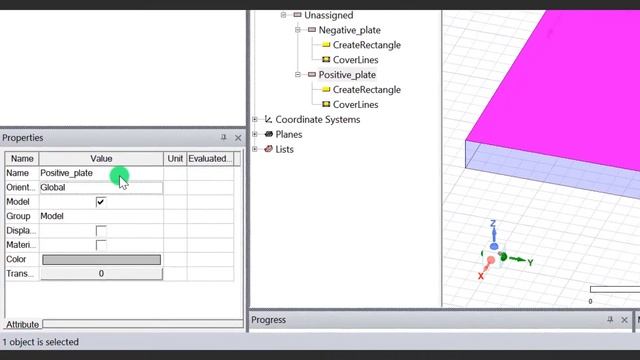
Task: Select the Unassigned folder icon
Action: 297,15
